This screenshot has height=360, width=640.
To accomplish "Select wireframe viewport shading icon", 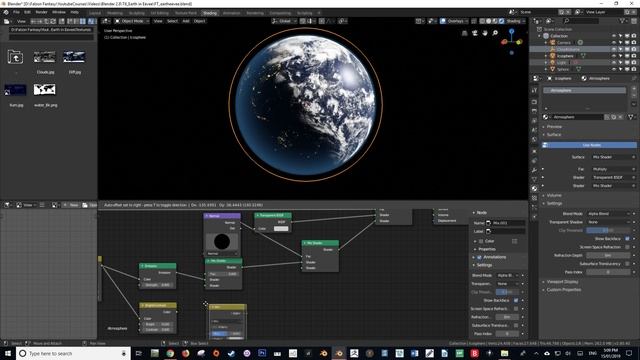I will point(482,21).
